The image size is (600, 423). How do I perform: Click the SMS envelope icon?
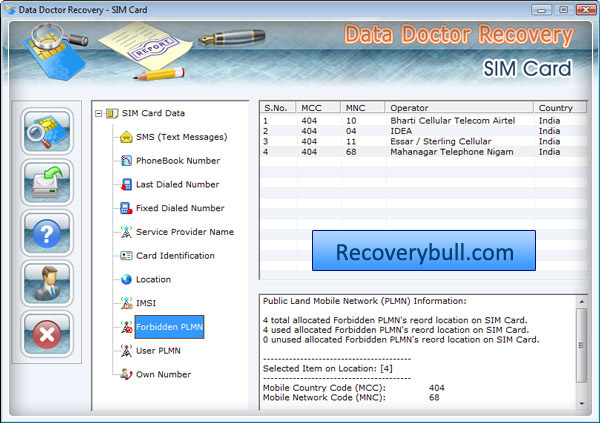(x=126, y=137)
